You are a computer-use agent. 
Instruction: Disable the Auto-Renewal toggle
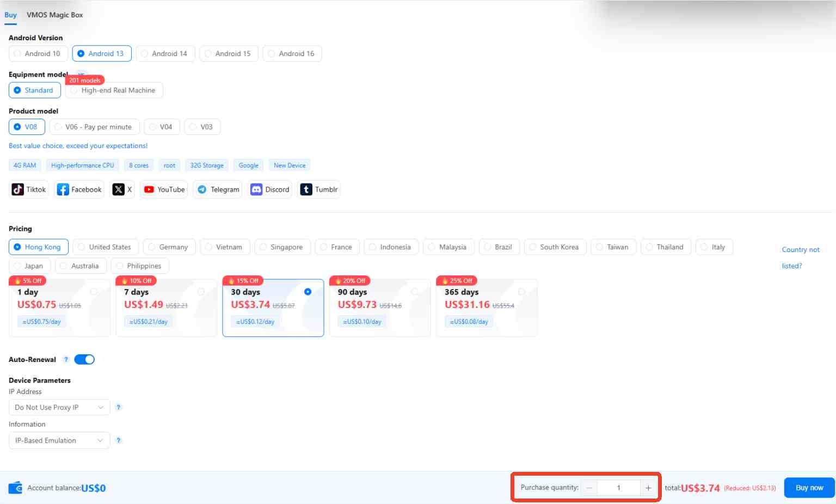pos(84,359)
